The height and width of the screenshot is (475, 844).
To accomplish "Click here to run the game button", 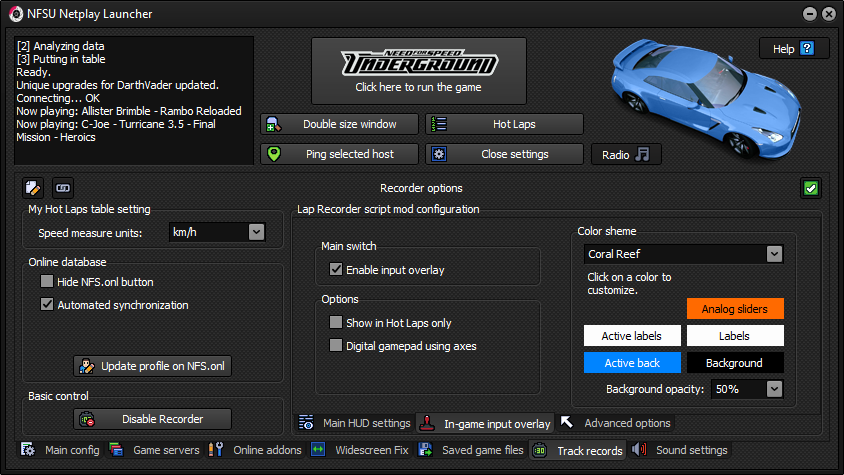I will [x=419, y=71].
